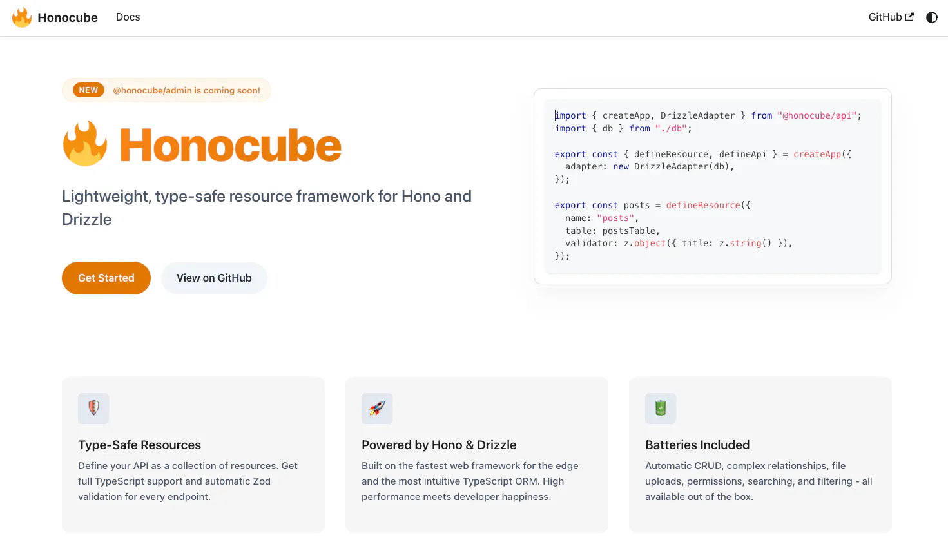The image size is (948, 560).
Task: Click the Honocube brand name in navbar
Action: pos(68,17)
